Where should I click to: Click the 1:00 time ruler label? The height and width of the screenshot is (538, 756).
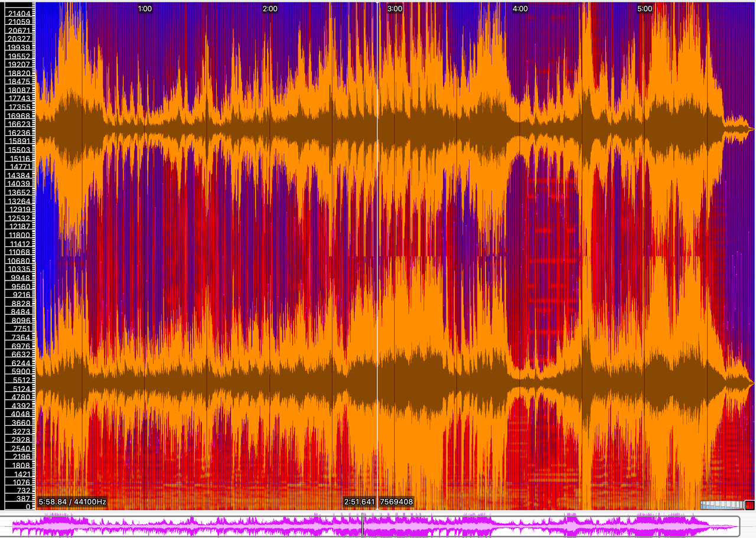click(145, 9)
